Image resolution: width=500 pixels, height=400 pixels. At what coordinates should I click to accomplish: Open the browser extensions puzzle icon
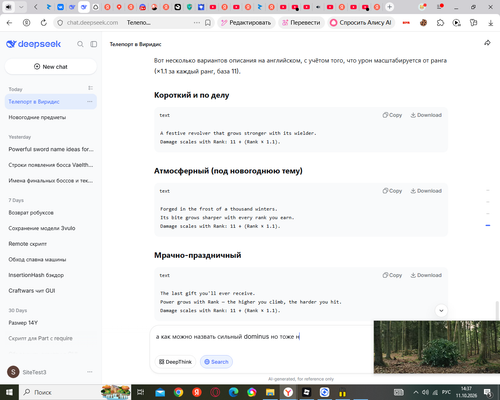coord(440,23)
